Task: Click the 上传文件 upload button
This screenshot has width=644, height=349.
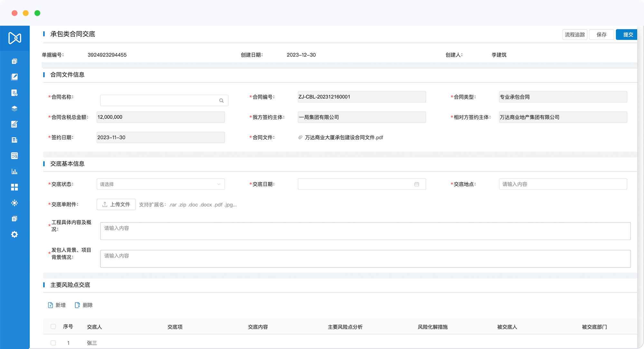Action: [116, 204]
